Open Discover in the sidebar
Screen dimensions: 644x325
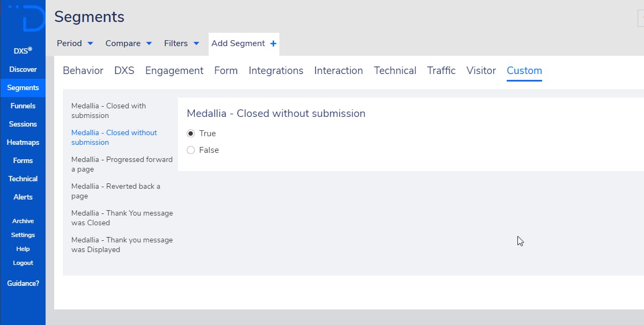tap(23, 69)
